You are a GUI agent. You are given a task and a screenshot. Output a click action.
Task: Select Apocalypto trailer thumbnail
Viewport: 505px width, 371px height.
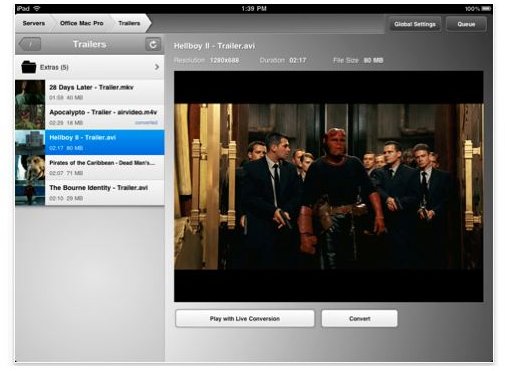pyautogui.click(x=30, y=117)
